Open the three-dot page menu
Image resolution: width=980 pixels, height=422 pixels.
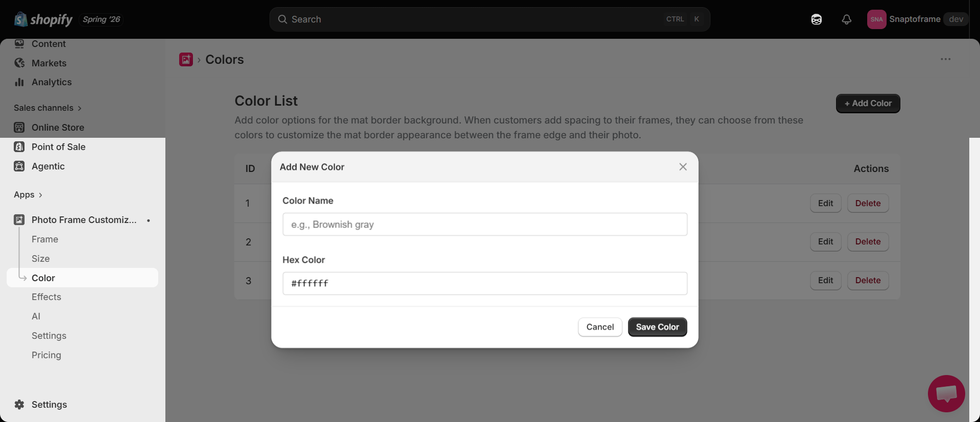[x=945, y=59]
